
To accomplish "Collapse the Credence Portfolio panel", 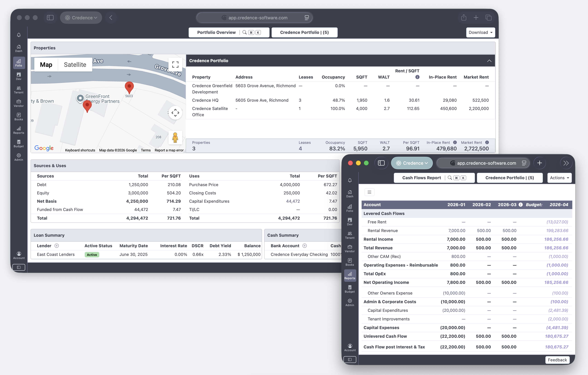I will click(x=489, y=61).
